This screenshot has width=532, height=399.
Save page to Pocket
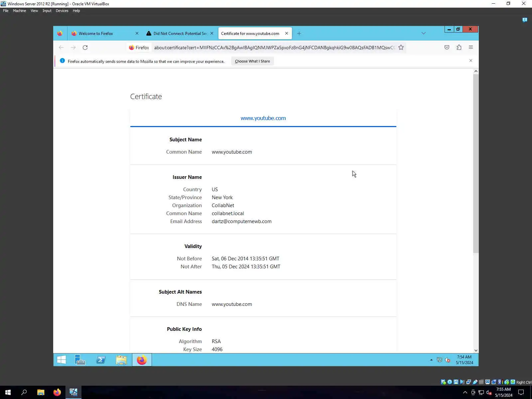[447, 48]
